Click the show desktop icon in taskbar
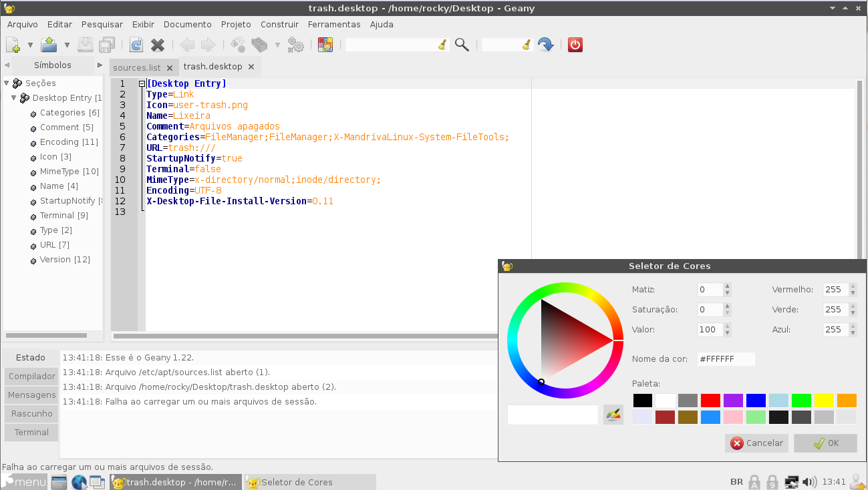 pos(98,482)
